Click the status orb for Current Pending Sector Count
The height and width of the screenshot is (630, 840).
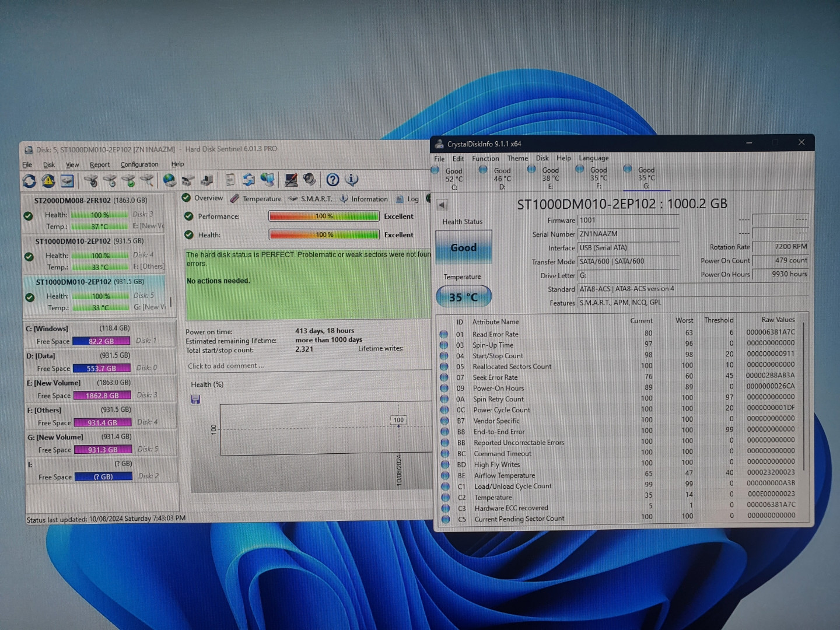446,519
